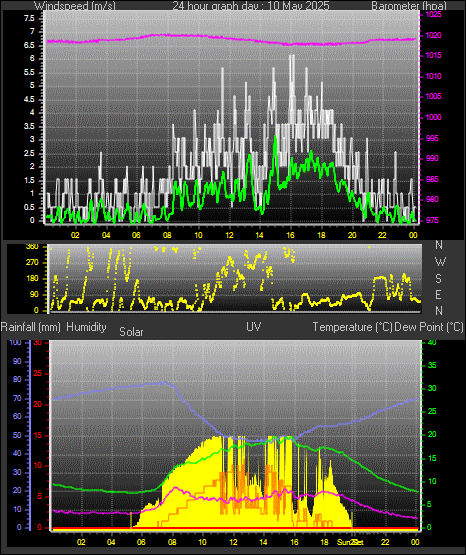
Task: Click the 1.5 windspeed axis label
Action: 29,181
